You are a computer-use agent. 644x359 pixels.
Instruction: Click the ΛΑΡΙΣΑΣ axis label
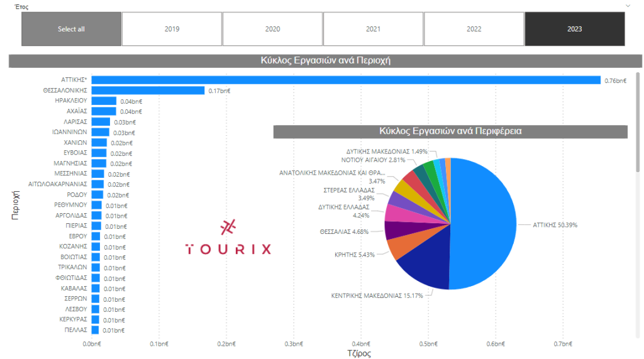[75, 121]
